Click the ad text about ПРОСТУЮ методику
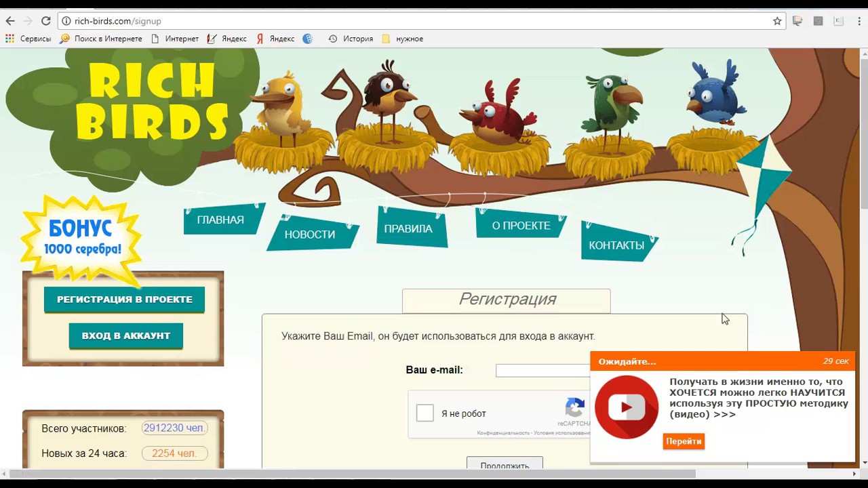The height and width of the screenshot is (488, 868). [x=759, y=398]
